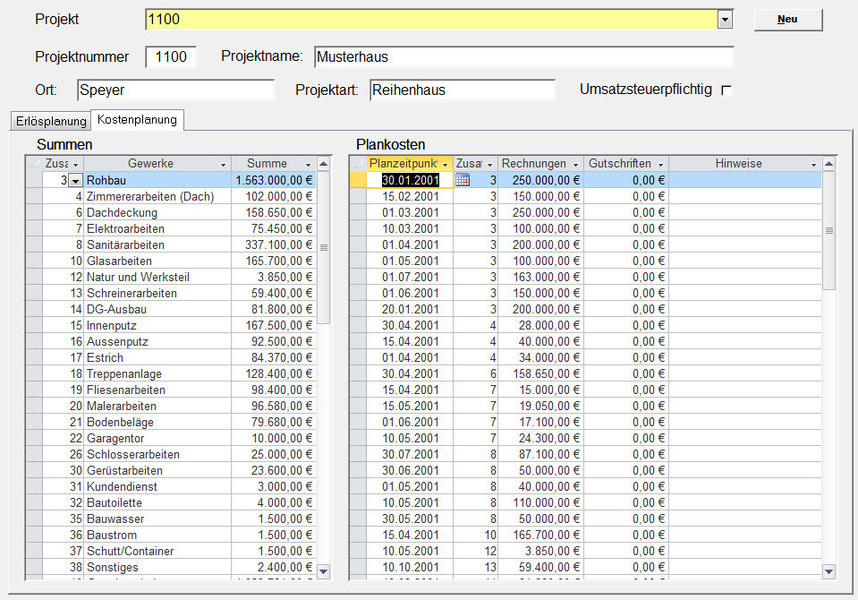Select the Kostenplanung tab
Screen dimensions: 858x600
(x=137, y=120)
